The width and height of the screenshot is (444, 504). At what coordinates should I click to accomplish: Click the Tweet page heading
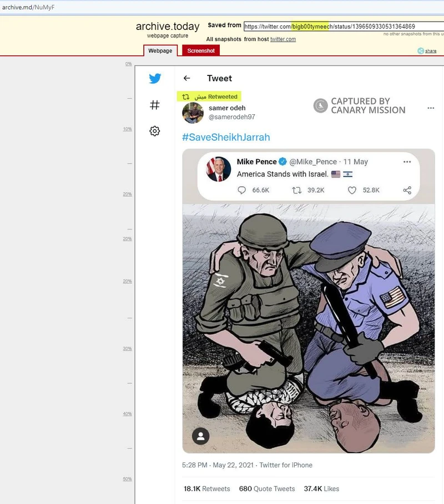[219, 78]
